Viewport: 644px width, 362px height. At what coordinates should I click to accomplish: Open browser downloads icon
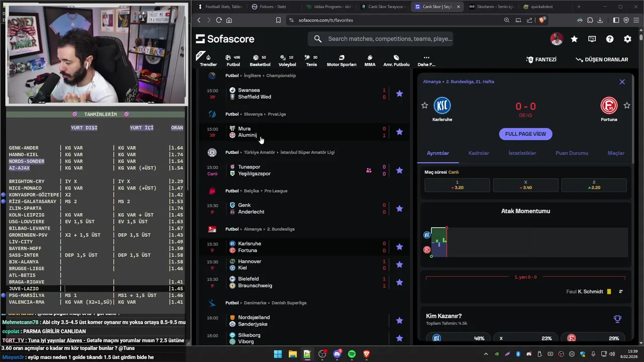tap(599, 20)
